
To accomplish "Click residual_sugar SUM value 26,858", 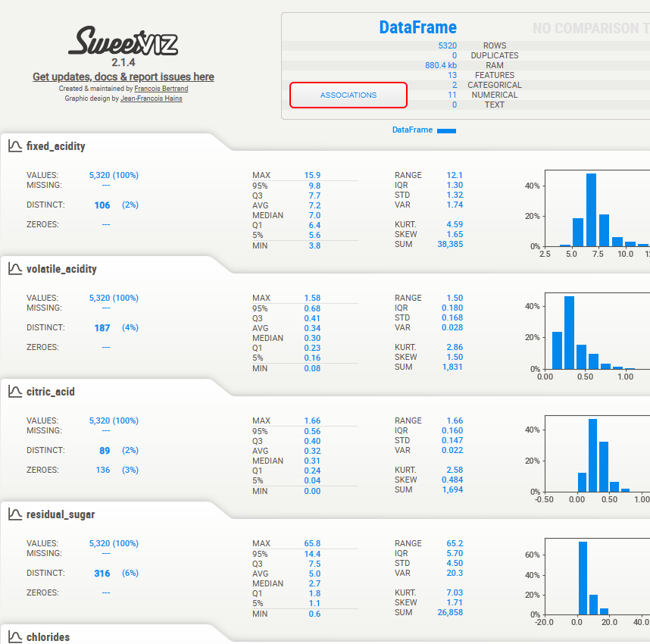I will 450,612.
